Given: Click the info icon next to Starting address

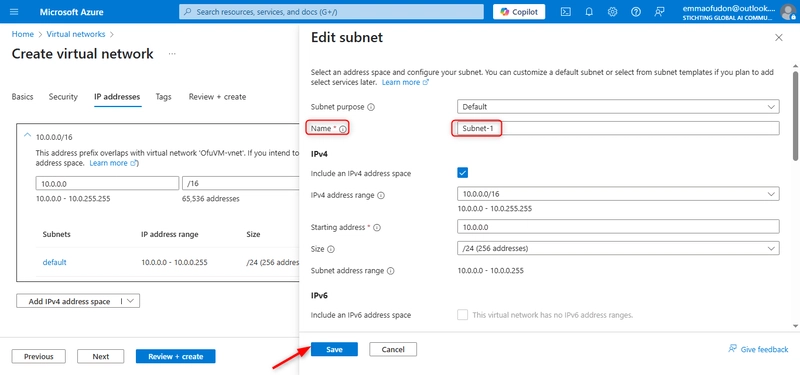Looking at the screenshot, I should click(378, 228).
